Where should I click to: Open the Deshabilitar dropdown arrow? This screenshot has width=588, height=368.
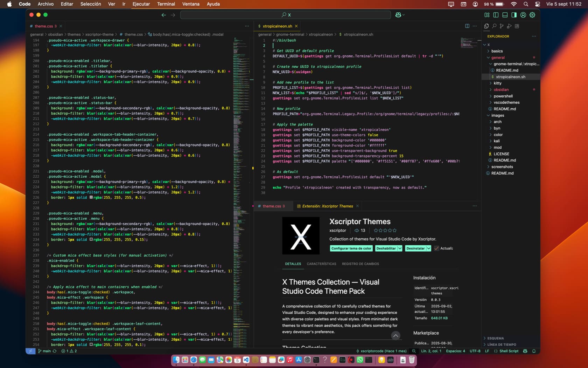point(400,248)
